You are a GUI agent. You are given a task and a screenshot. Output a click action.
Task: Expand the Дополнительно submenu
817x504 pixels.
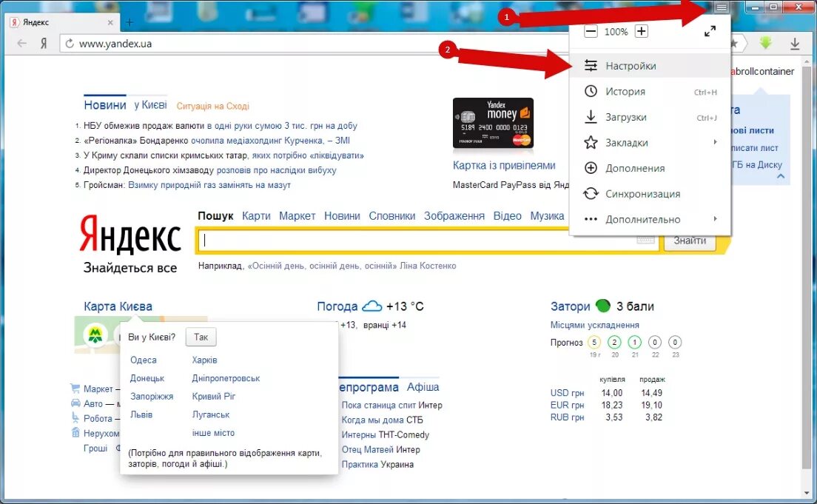pos(650,219)
